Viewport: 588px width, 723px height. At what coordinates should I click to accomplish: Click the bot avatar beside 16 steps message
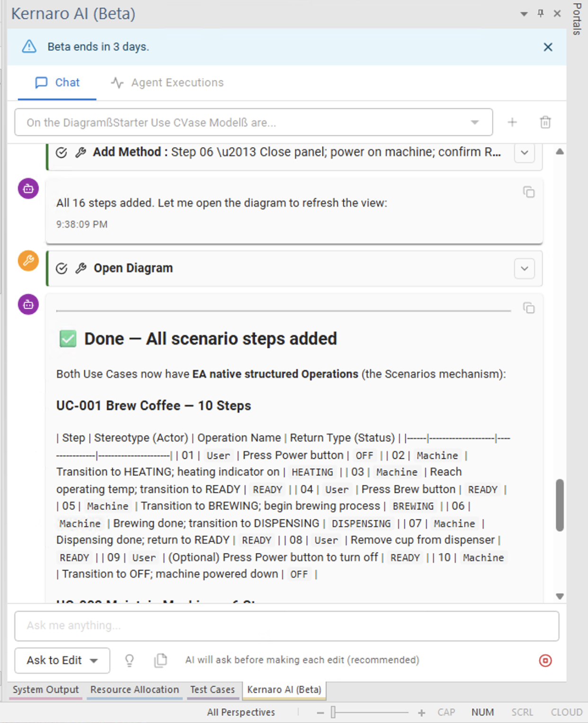pyautogui.click(x=28, y=189)
